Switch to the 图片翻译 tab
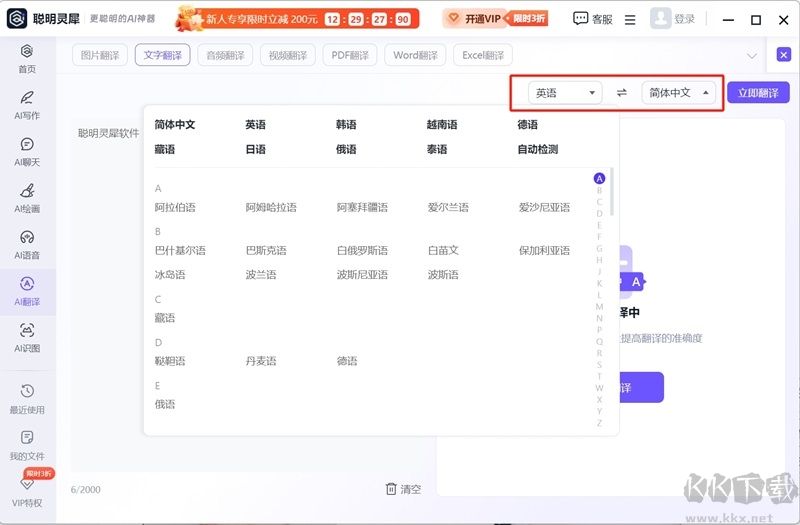 [100, 56]
